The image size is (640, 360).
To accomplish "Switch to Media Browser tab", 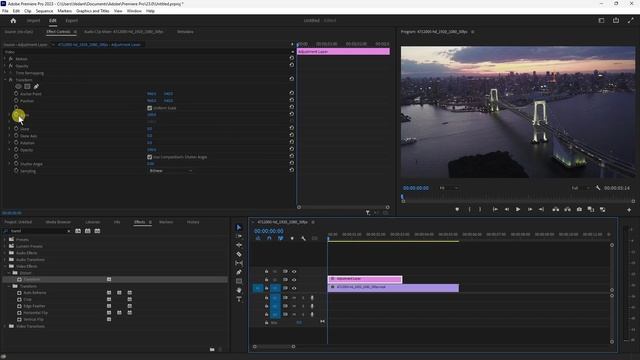I will [x=58, y=222].
